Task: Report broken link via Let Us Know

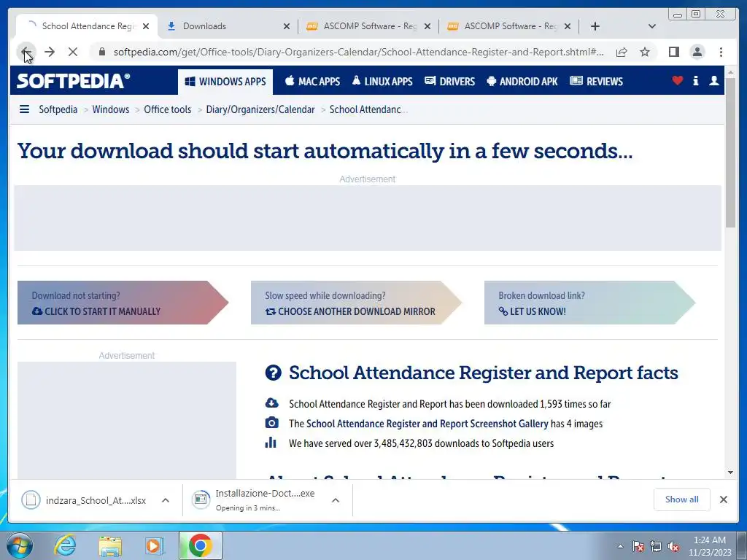Action: [589, 303]
